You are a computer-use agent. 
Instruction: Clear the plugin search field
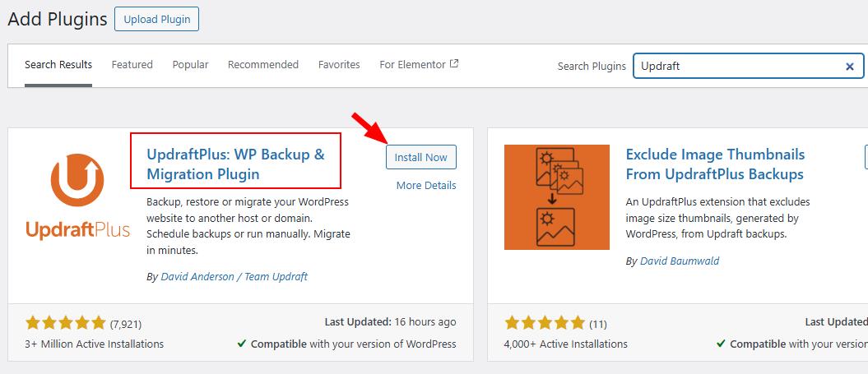[850, 67]
